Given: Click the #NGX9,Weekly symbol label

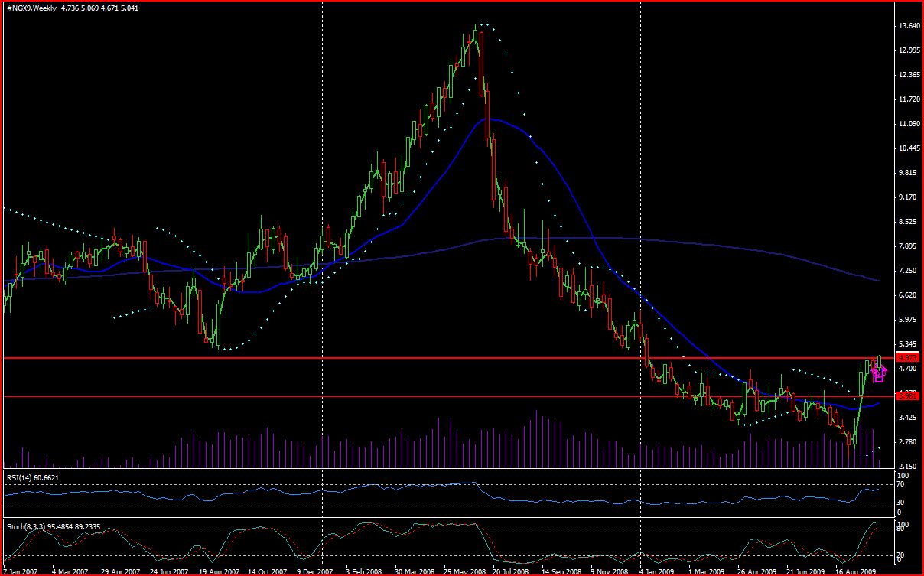Looking at the screenshot, I should coord(31,7).
